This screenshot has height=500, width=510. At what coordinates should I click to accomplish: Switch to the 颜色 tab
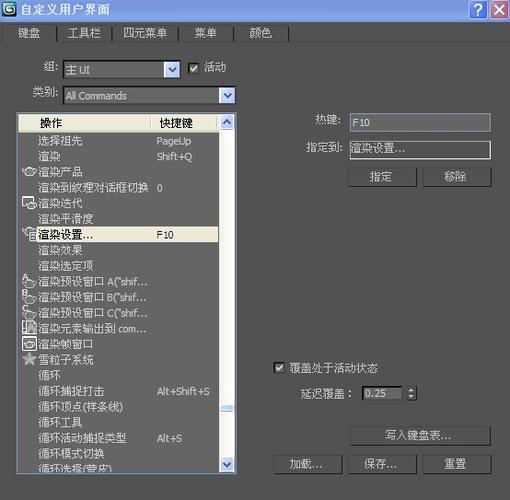[261, 33]
